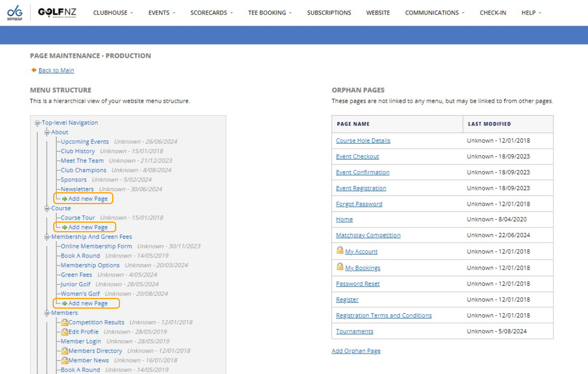This screenshot has width=588, height=374.
Task: Go to the Subscriptions menu item
Action: click(329, 13)
